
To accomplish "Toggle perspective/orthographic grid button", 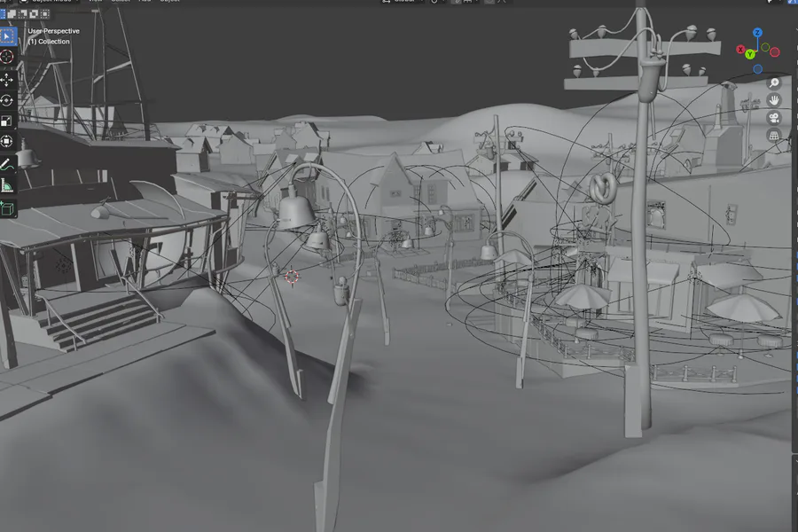I will click(774, 136).
